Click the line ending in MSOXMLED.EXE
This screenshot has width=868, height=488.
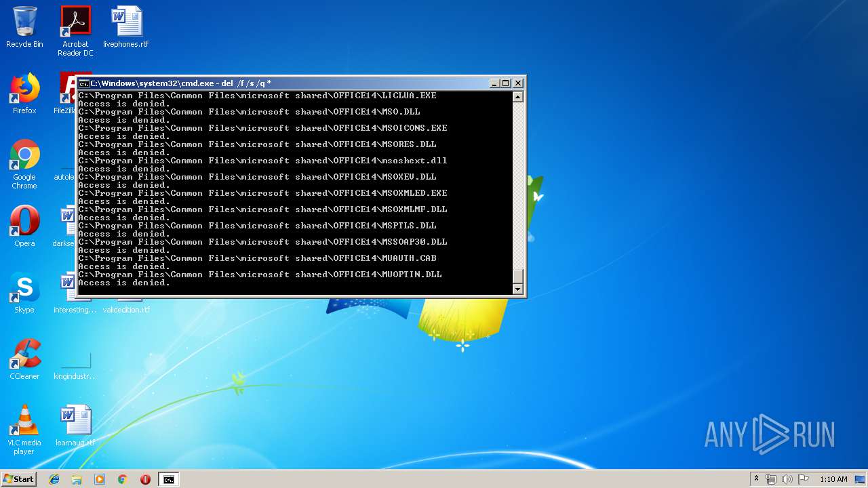(x=263, y=193)
